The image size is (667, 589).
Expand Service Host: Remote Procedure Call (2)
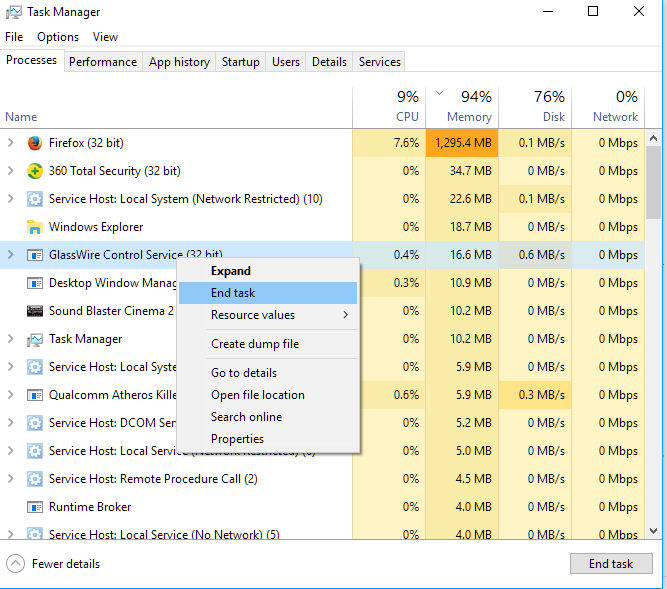coord(11,479)
